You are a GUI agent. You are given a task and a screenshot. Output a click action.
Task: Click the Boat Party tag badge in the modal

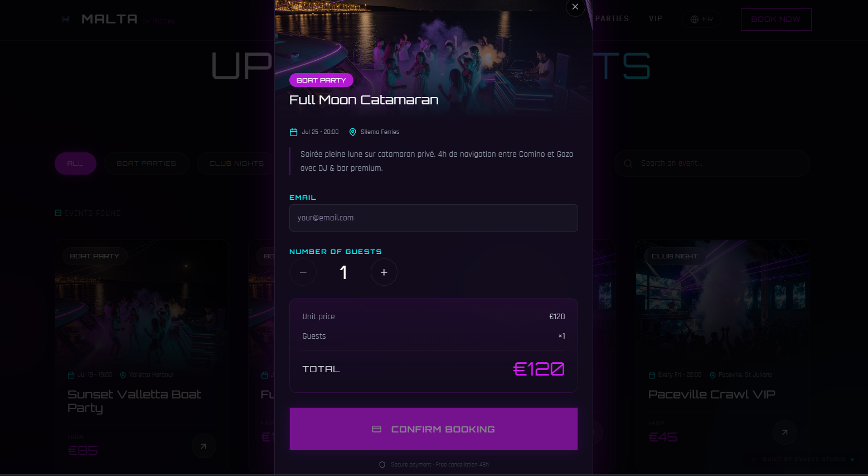click(321, 80)
